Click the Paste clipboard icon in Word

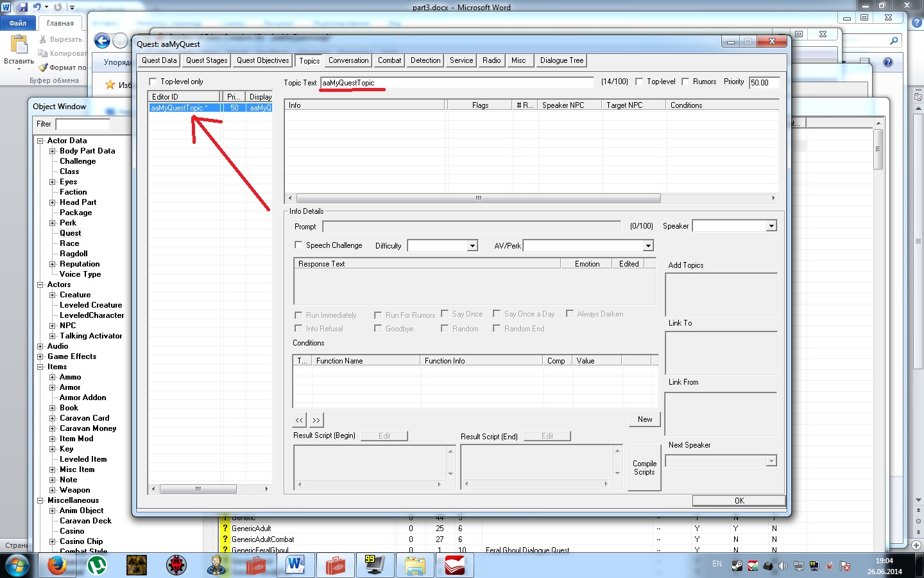tap(19, 45)
